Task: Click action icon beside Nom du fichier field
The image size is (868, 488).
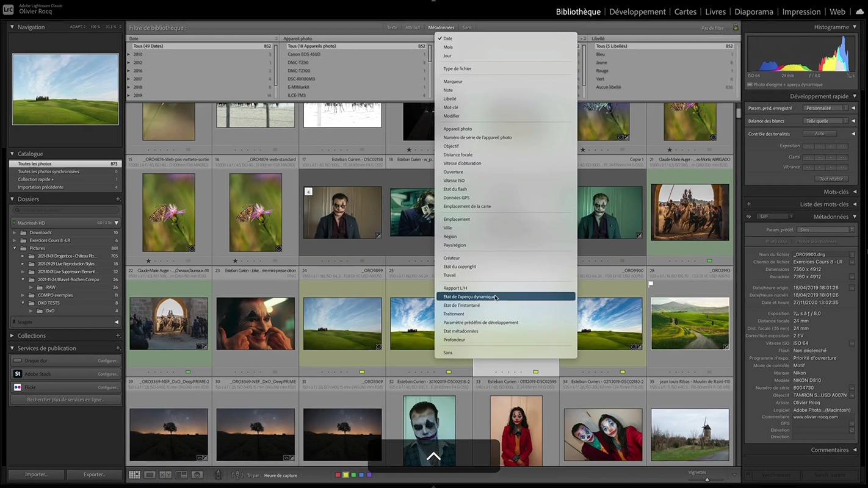Action: click(852, 254)
